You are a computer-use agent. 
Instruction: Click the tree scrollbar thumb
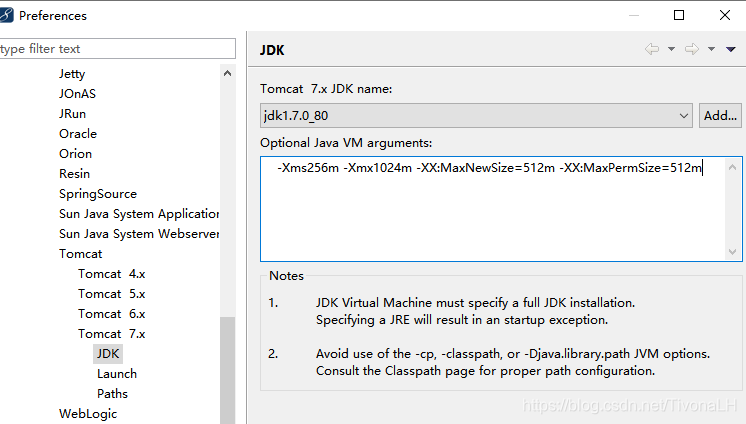click(x=227, y=370)
